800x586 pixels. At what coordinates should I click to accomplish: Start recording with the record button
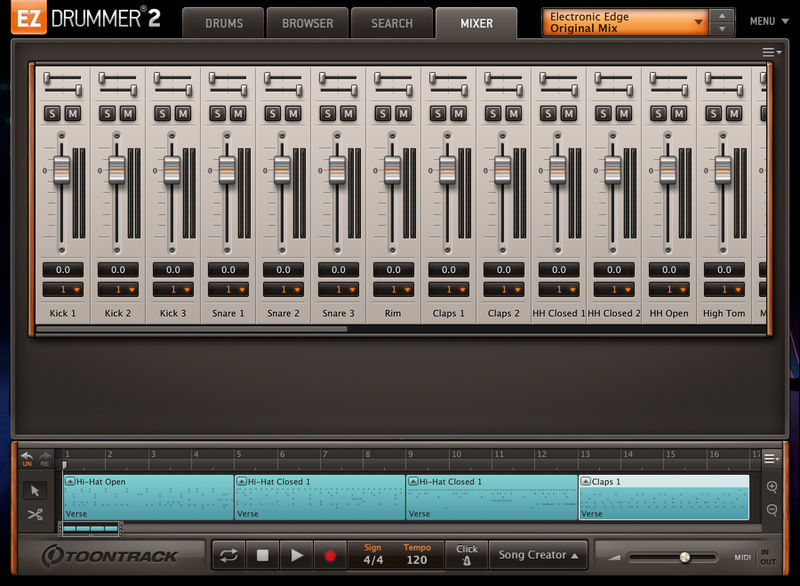click(x=330, y=555)
